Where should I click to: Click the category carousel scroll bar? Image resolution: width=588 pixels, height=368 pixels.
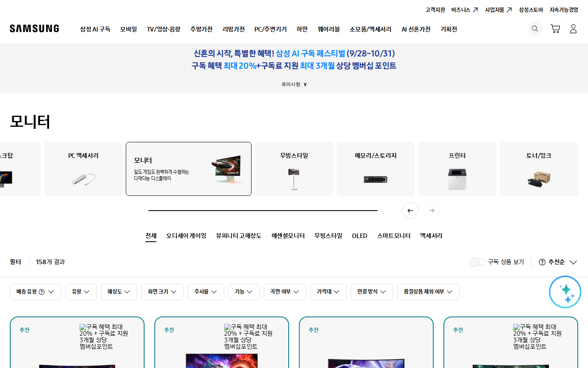[263, 211]
